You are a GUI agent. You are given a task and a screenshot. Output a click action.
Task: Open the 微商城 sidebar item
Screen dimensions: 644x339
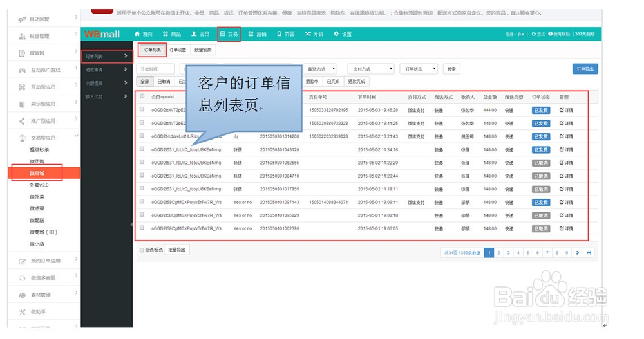click(x=44, y=173)
